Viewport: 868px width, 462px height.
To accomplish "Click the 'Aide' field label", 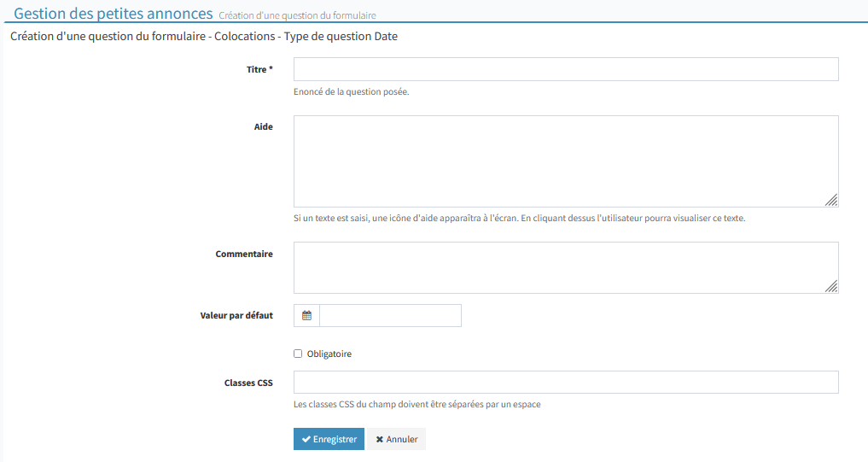I will pos(263,126).
